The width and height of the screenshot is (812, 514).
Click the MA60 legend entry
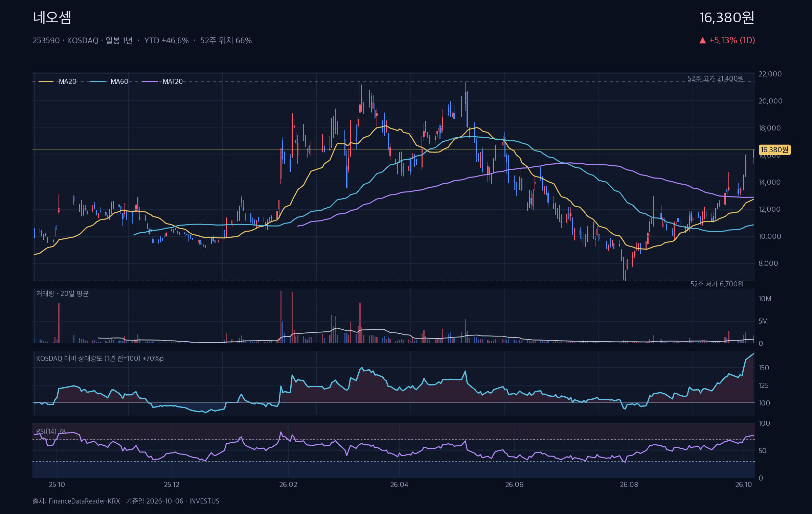pyautogui.click(x=110, y=81)
